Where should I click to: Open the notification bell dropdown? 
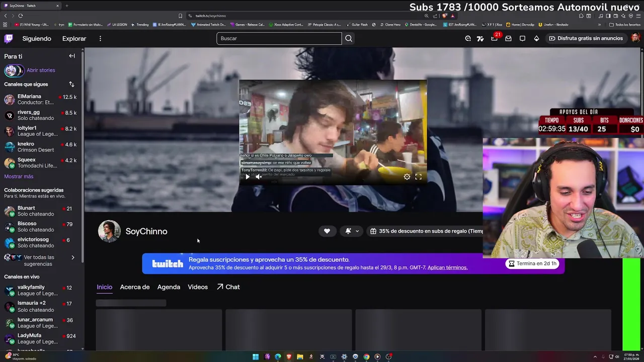click(x=352, y=231)
